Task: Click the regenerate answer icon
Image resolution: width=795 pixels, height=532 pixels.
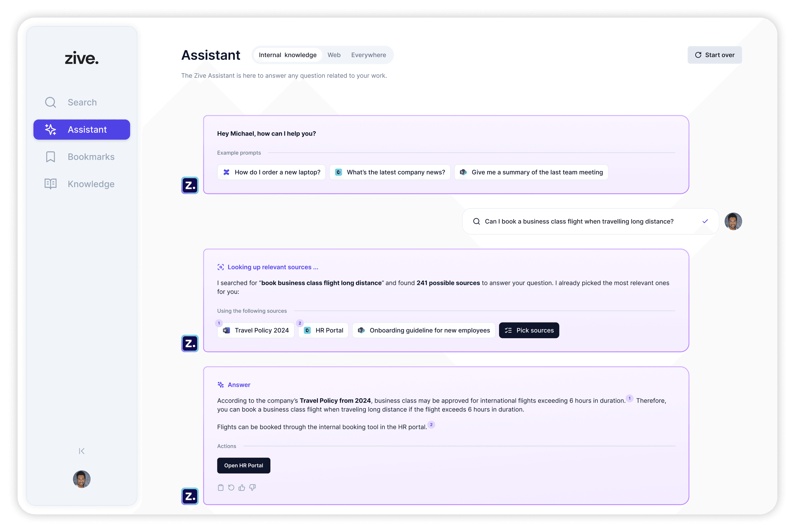Action: coord(231,488)
